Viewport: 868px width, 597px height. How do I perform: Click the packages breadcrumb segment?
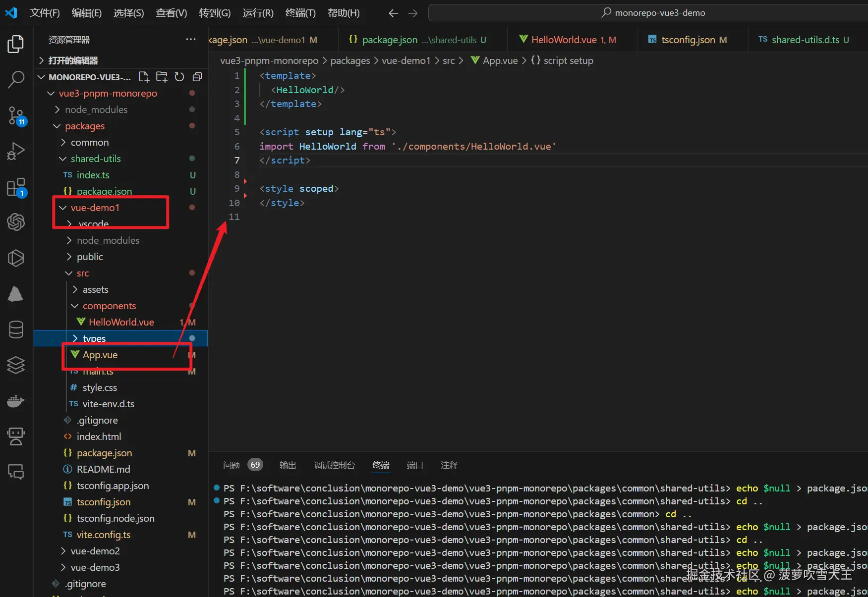[x=350, y=60]
